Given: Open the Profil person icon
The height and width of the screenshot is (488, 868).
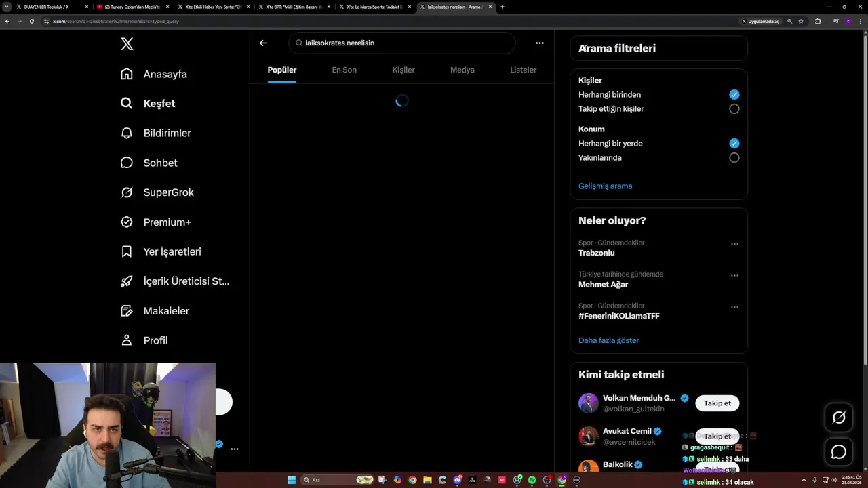Looking at the screenshot, I should pos(127,340).
